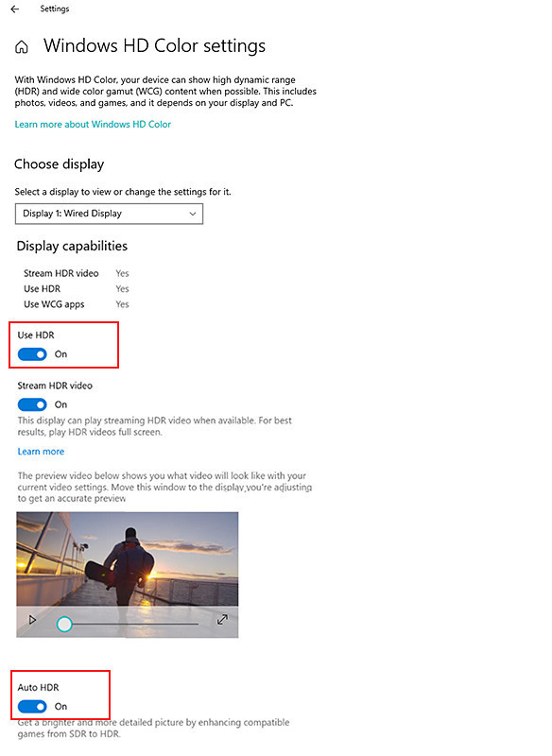Click the video seek slider handle

click(64, 621)
